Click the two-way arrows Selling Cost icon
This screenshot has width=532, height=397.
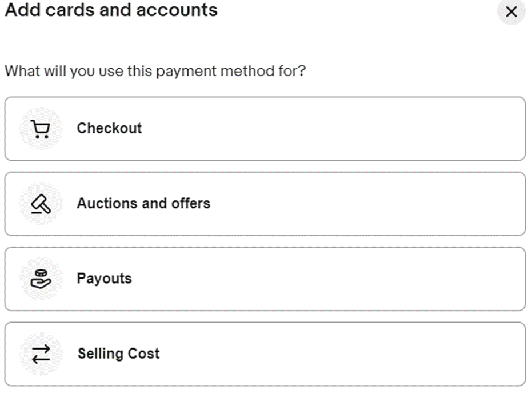41,354
